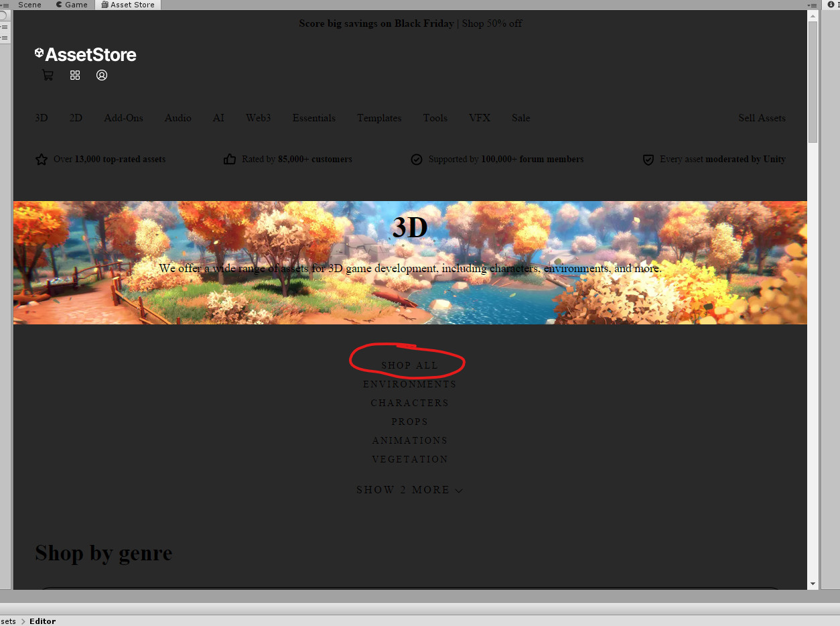Open the shopping cart icon
The image size is (840, 626).
[x=48, y=75]
